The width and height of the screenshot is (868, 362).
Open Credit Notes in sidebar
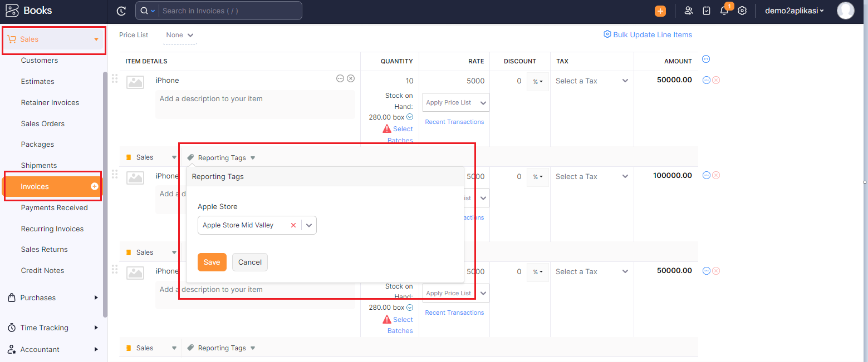pos(43,271)
